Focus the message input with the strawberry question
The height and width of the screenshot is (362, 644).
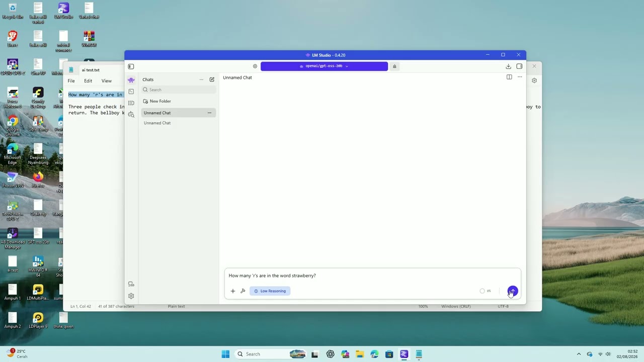click(372, 276)
